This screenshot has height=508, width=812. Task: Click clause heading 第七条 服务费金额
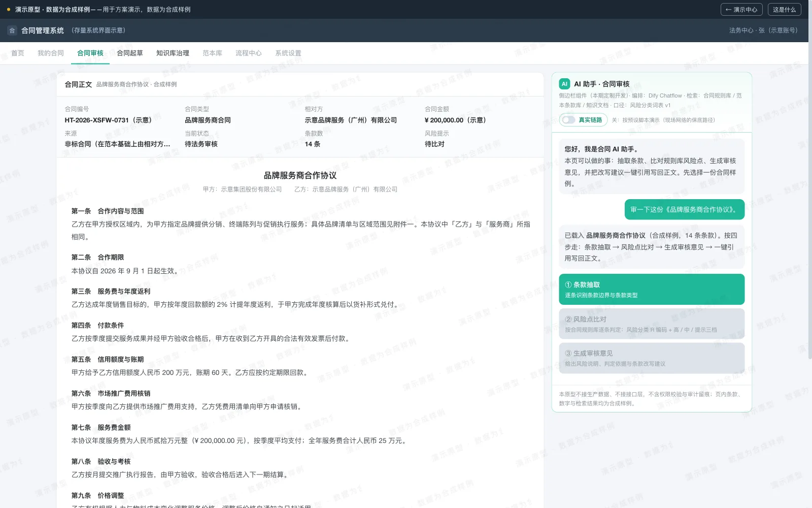tap(101, 428)
